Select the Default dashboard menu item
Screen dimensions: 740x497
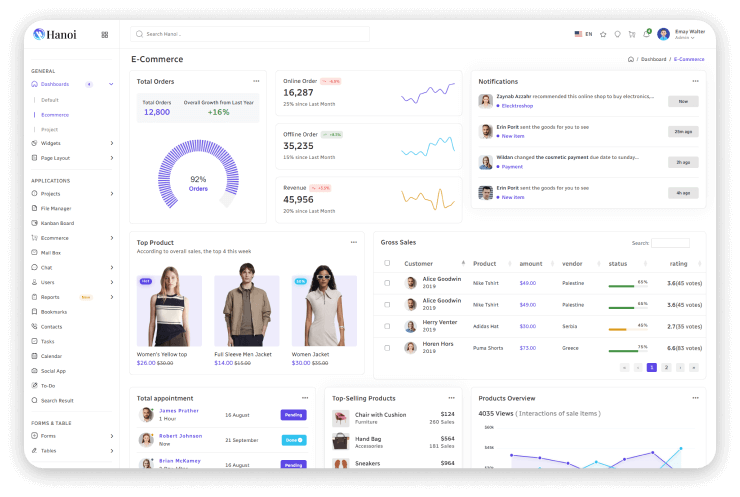click(x=50, y=100)
